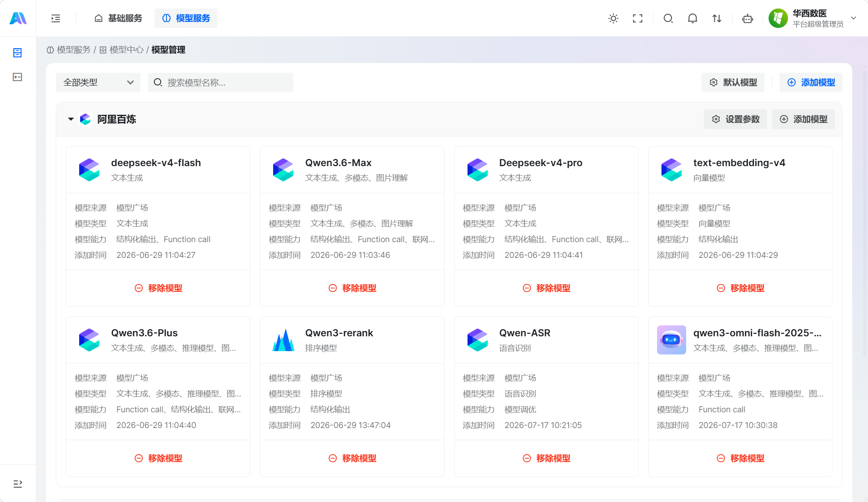
Task: Select the deepseek-v4-flash title
Action: 156,163
